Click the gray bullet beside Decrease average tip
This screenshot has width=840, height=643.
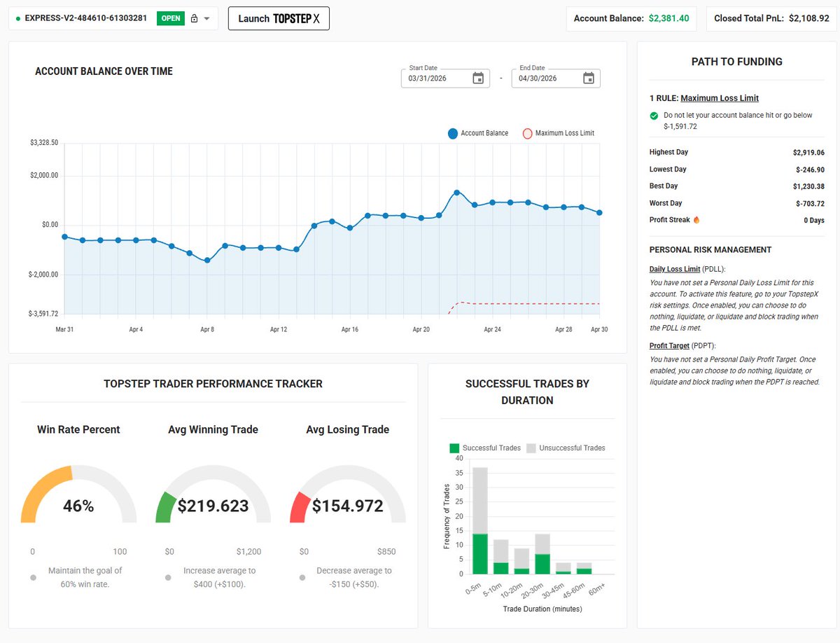click(302, 578)
